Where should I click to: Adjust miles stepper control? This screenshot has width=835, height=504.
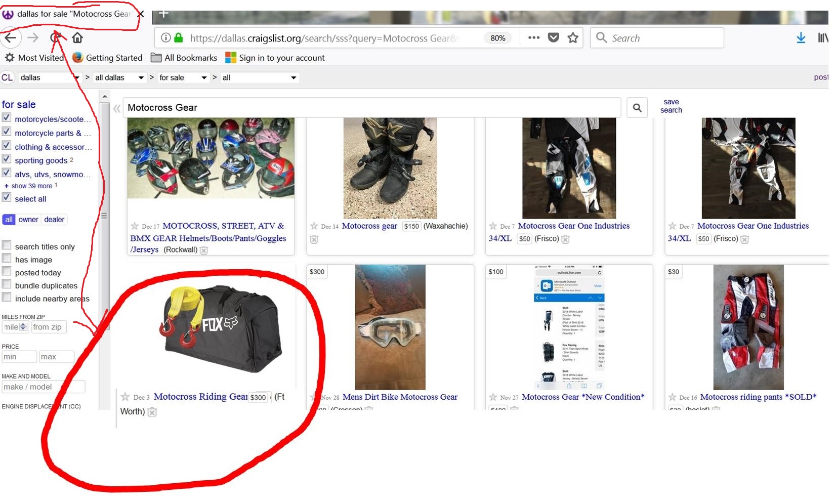pyautogui.click(x=23, y=327)
